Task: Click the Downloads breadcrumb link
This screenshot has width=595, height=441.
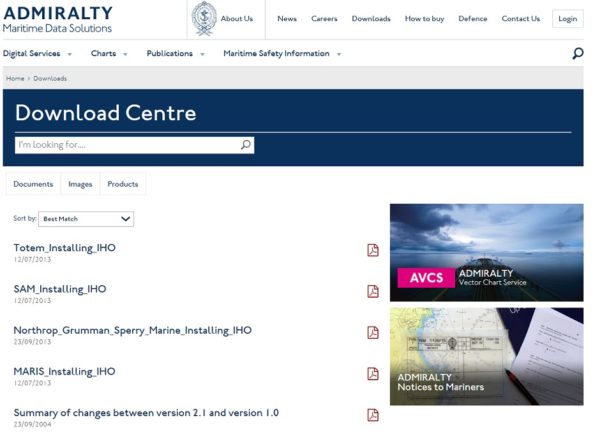Action: (50, 79)
